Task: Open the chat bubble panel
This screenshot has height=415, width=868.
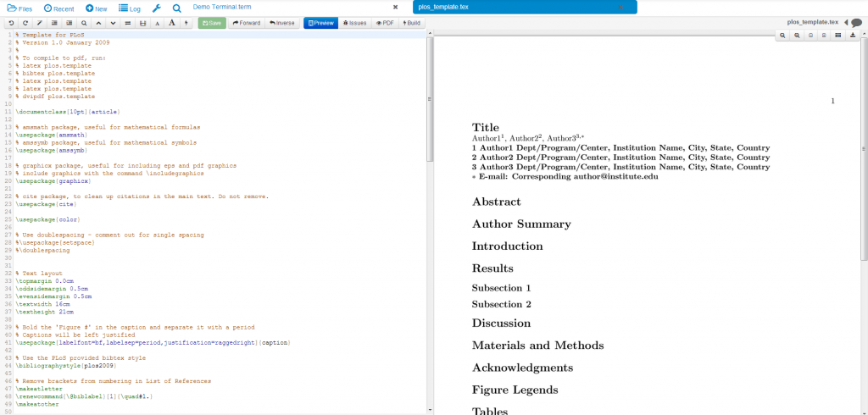Action: (856, 23)
